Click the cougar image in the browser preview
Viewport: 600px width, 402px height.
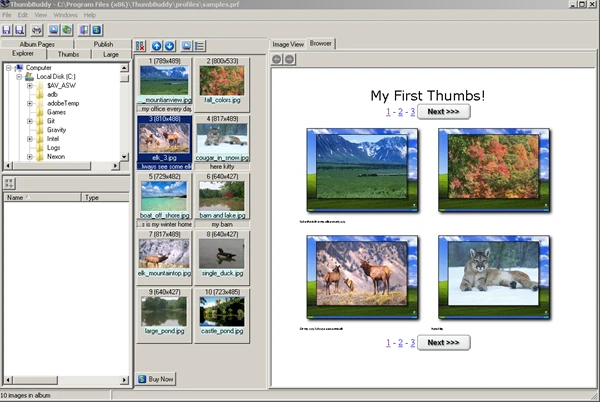click(494, 277)
